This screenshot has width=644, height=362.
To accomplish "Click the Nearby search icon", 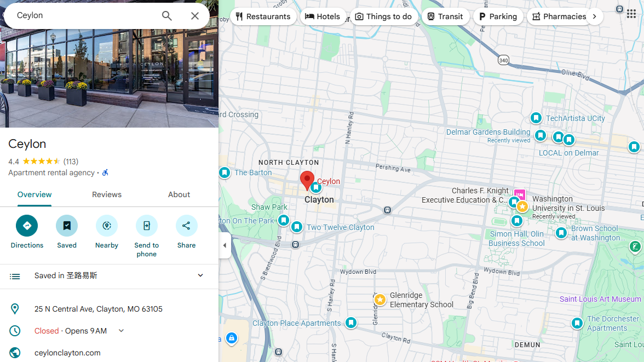I will click(107, 226).
